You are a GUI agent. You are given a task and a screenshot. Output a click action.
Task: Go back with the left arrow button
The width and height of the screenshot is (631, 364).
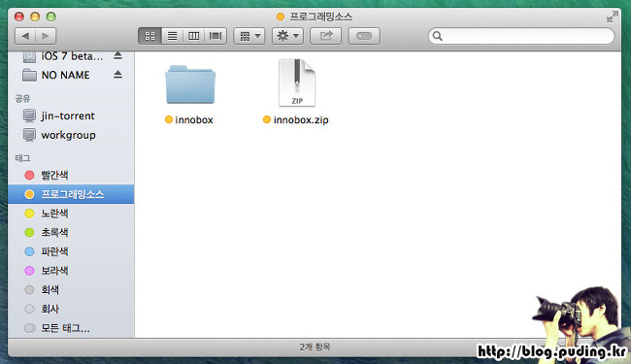[25, 36]
